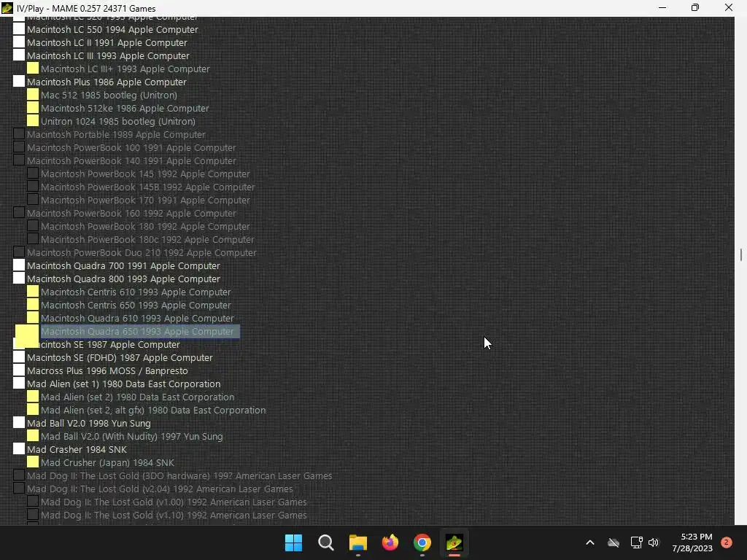The height and width of the screenshot is (560, 747).
Task: Click the dark icon beside Macintosh PowerBook 140
Action: pos(18,160)
